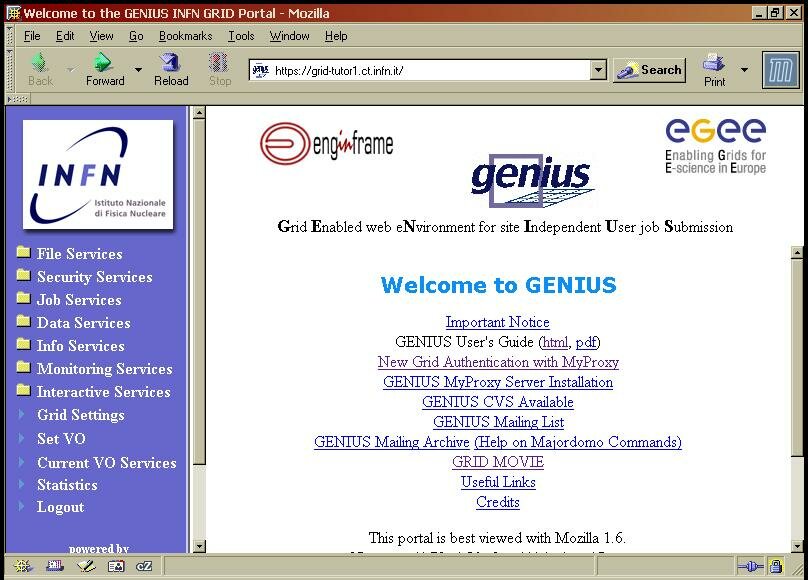Open ChatZilla icon in status bar
808x580 pixels.
[144, 566]
